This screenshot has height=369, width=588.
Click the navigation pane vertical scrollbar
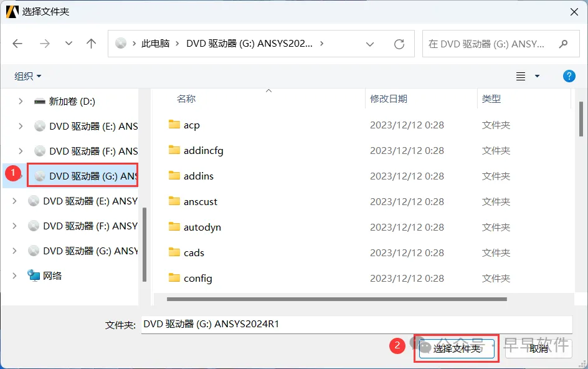tap(145, 244)
